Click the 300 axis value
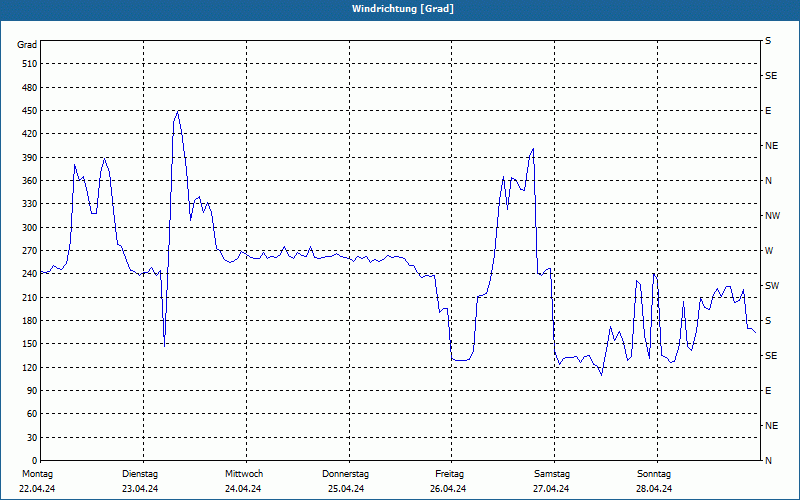 click(29, 228)
